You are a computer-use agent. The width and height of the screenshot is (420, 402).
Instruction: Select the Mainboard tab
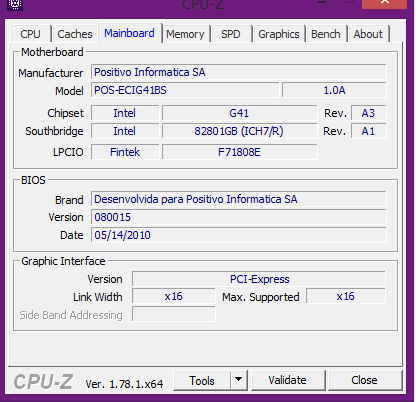tap(129, 33)
